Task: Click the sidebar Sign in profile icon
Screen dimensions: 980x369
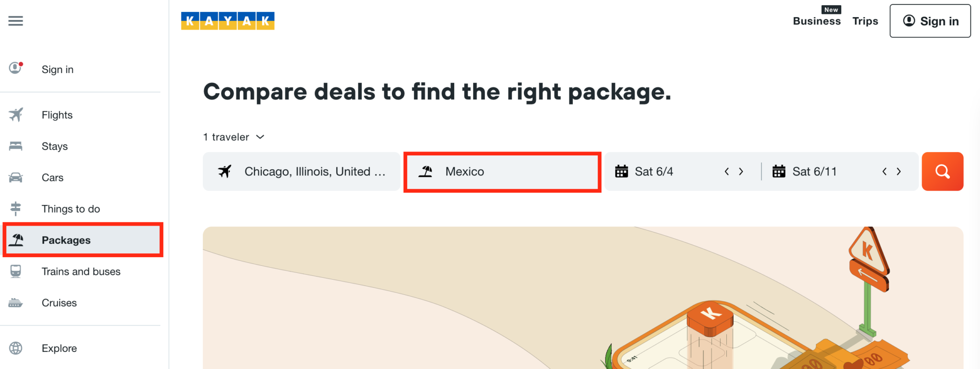Action: 16,68
